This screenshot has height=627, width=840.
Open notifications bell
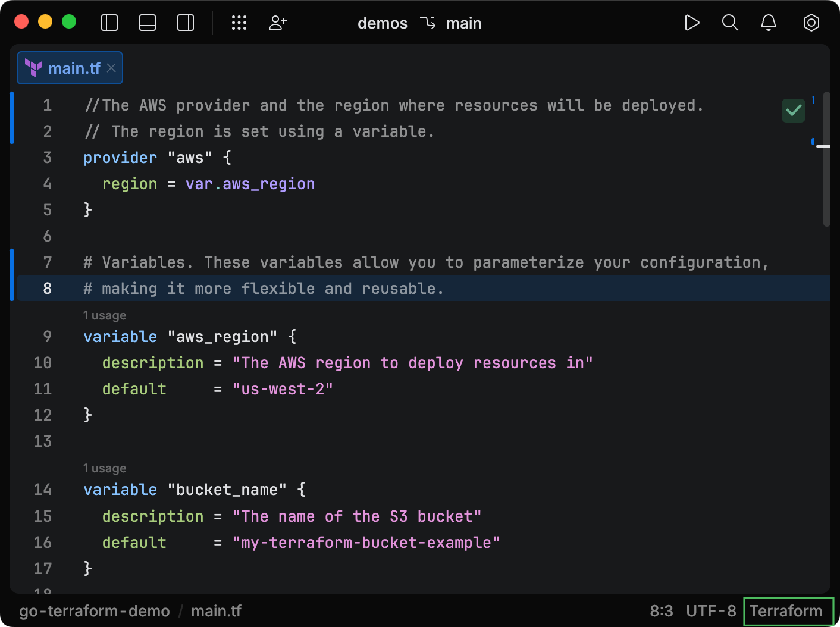pos(769,23)
